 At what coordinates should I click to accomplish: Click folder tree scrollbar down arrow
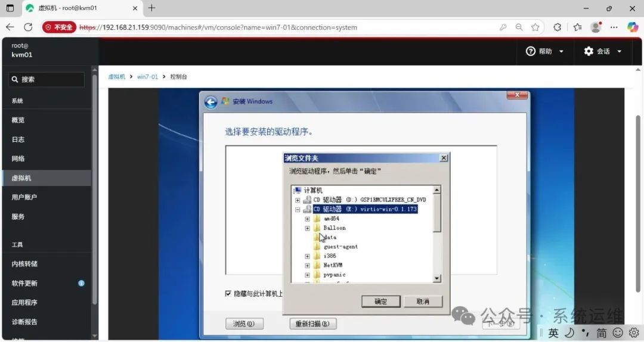pyautogui.click(x=437, y=278)
